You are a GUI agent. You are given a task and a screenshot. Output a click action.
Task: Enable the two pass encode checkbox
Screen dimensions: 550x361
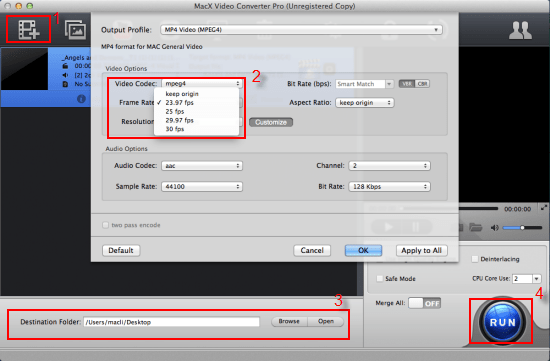(105, 225)
